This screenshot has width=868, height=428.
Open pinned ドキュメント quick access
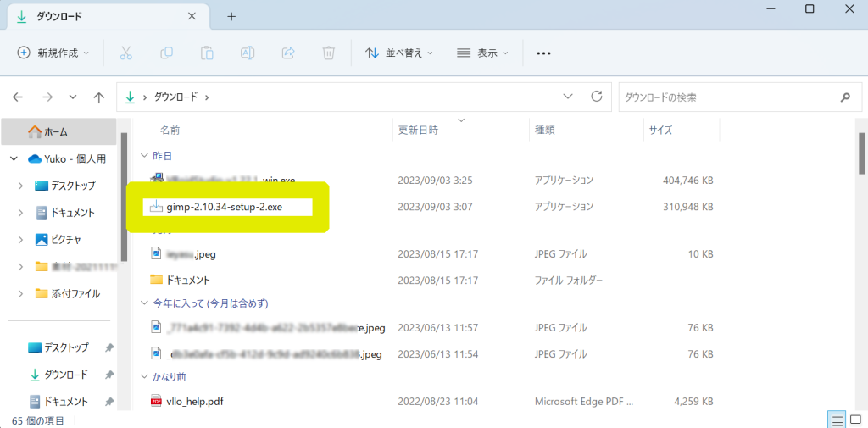coord(58,402)
